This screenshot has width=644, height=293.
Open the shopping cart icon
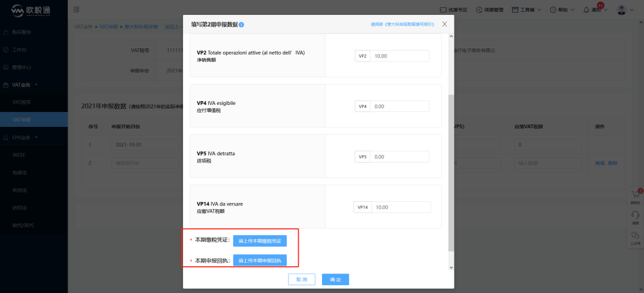coord(636,195)
